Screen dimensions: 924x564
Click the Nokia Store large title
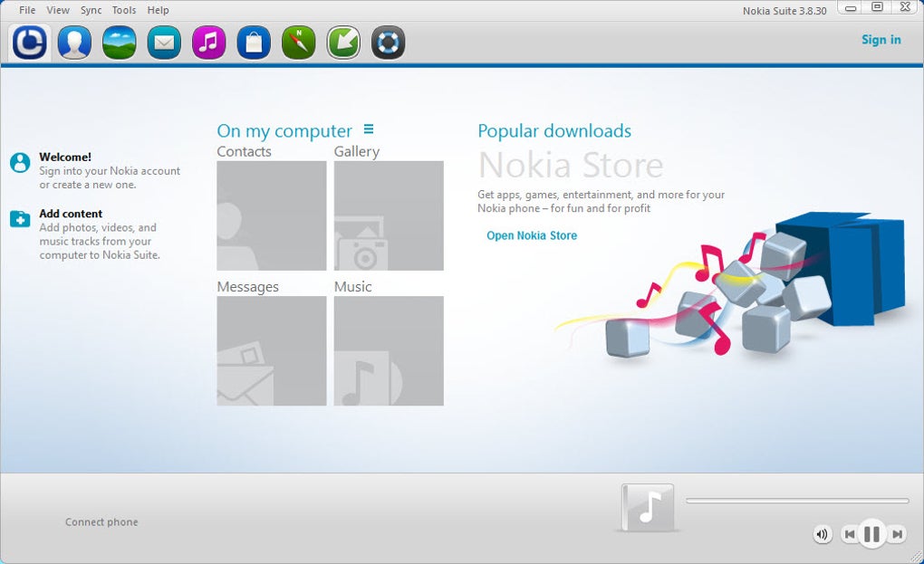(571, 165)
